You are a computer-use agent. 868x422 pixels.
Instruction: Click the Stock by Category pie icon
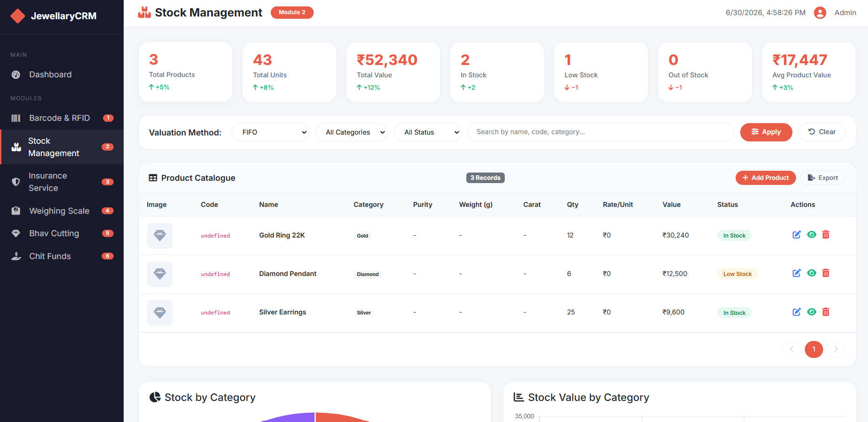pos(155,397)
